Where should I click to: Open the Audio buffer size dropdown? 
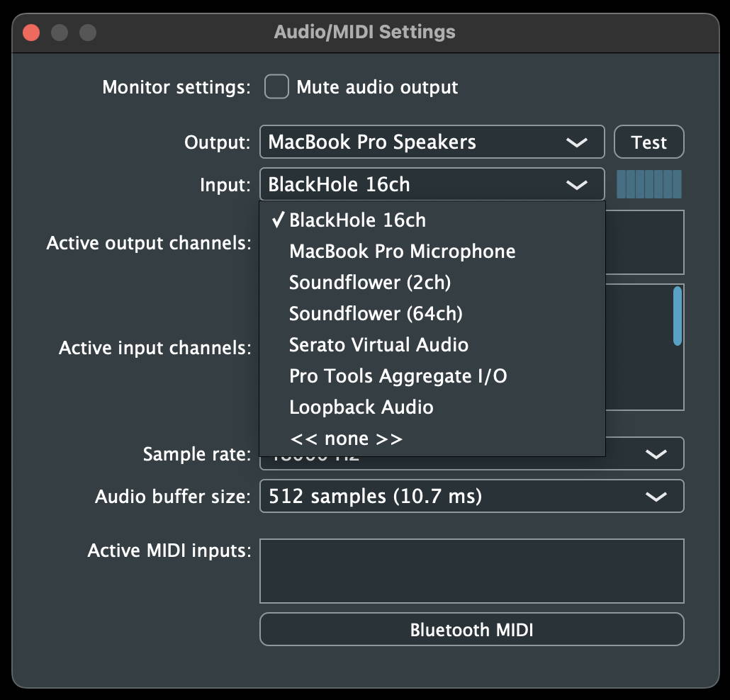(471, 496)
